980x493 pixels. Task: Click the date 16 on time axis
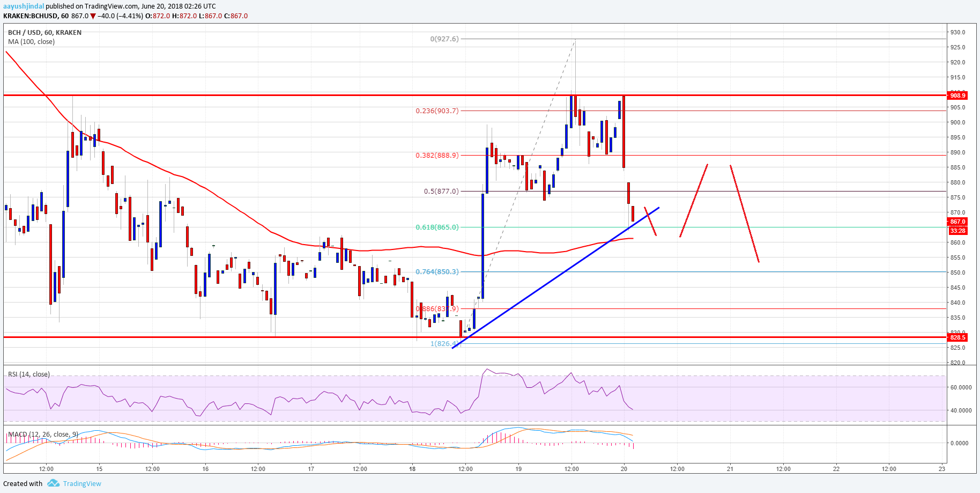(205, 469)
